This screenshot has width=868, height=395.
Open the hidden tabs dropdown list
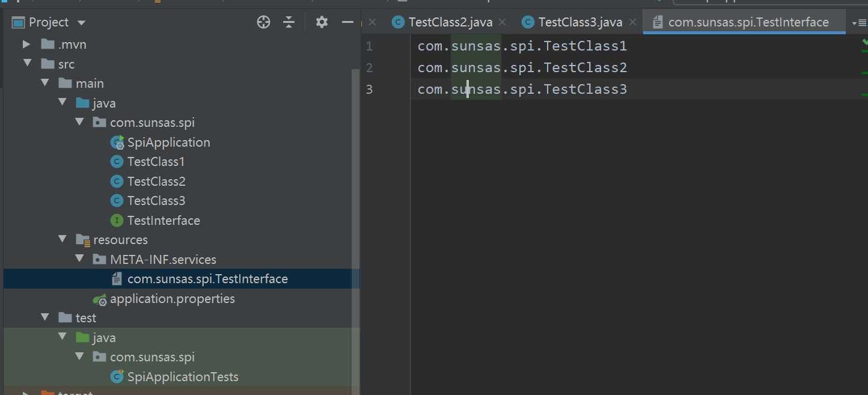pyautogui.click(x=859, y=23)
